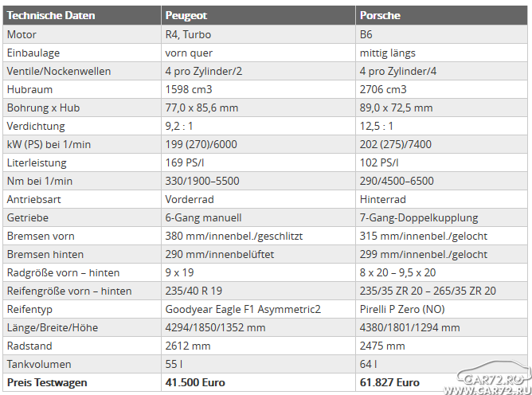Screen dimensions: 532x395
Task: Click the Goodyear Eagle F1 Asymmetric2 cell
Action: [x=259, y=309]
